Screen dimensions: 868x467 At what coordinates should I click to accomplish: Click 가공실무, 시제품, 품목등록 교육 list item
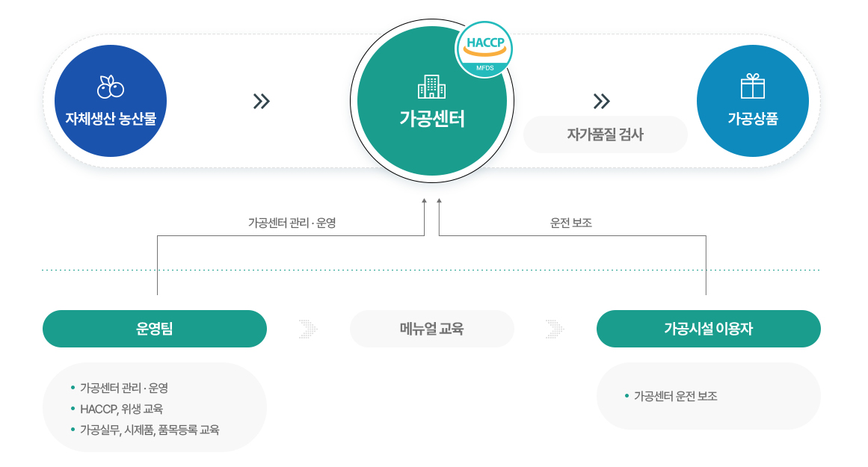click(x=150, y=430)
